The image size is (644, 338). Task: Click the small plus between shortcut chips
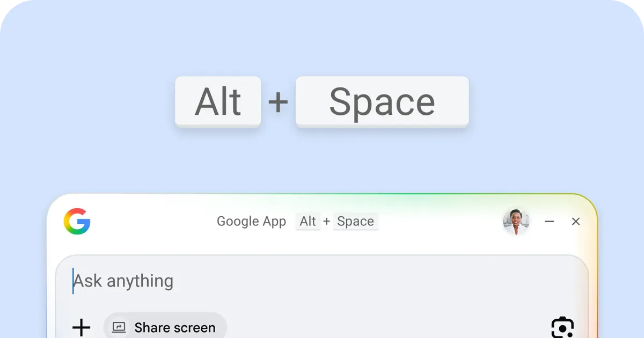click(x=326, y=222)
